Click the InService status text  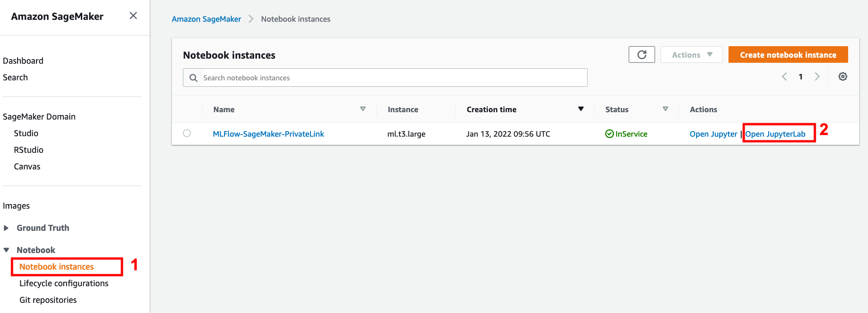pyautogui.click(x=631, y=134)
